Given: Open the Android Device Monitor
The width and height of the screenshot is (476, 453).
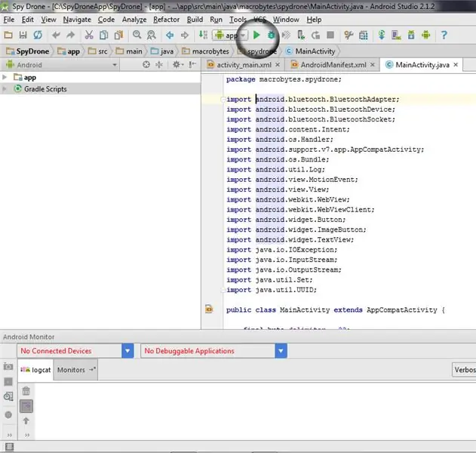Looking at the screenshot, I should click(426, 35).
